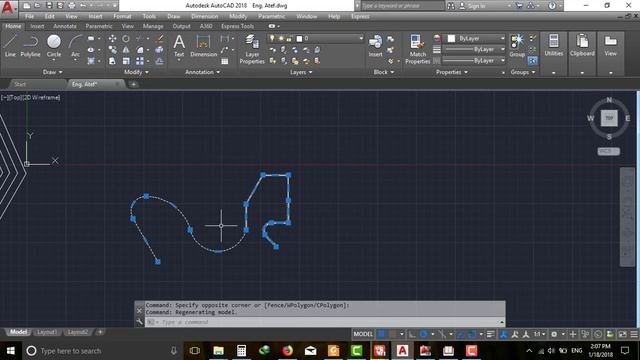
Task: Start the Dimension tool
Action: click(203, 46)
